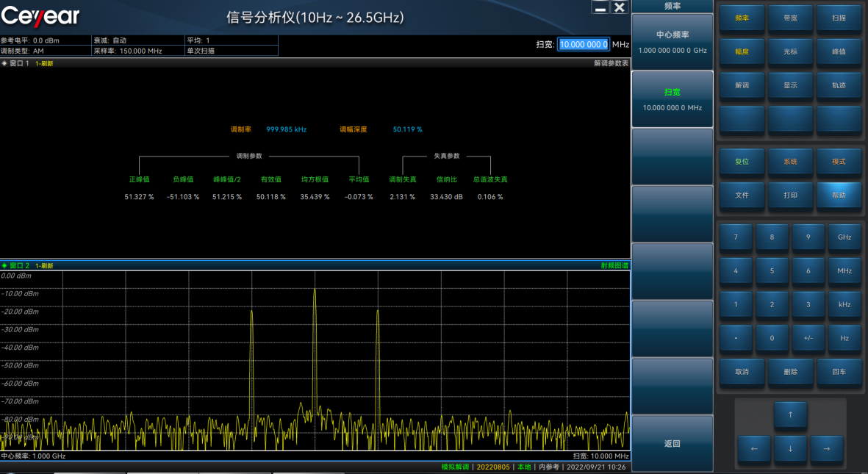The height and width of the screenshot is (474, 868).
Task: Open the 中心频率 center frequency softkey
Action: point(672,42)
